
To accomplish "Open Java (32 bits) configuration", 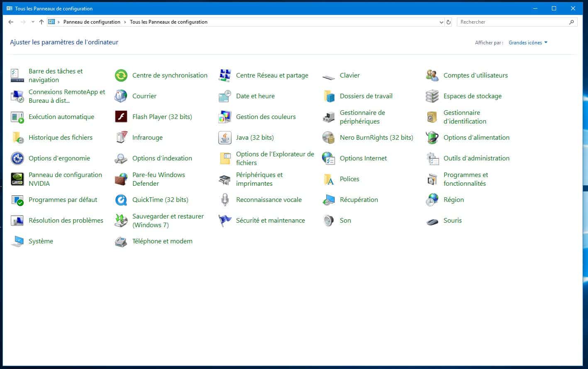I will click(255, 137).
